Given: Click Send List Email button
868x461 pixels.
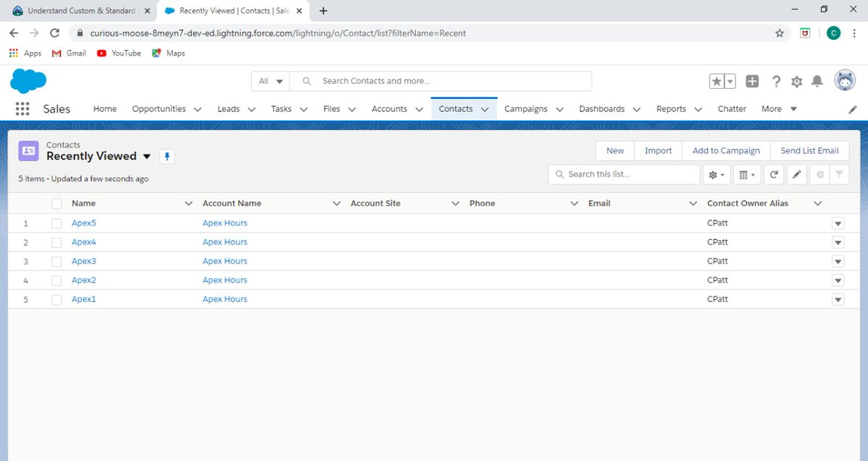Looking at the screenshot, I should [810, 150].
